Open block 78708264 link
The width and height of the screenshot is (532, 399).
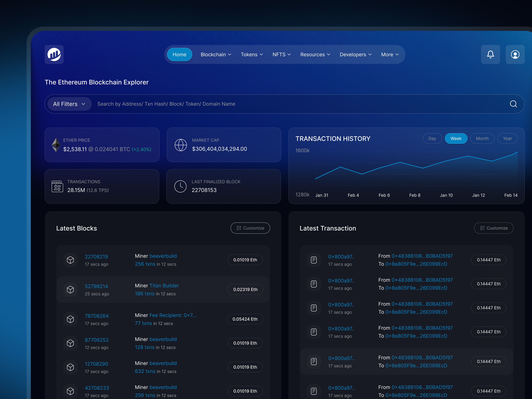click(x=96, y=316)
